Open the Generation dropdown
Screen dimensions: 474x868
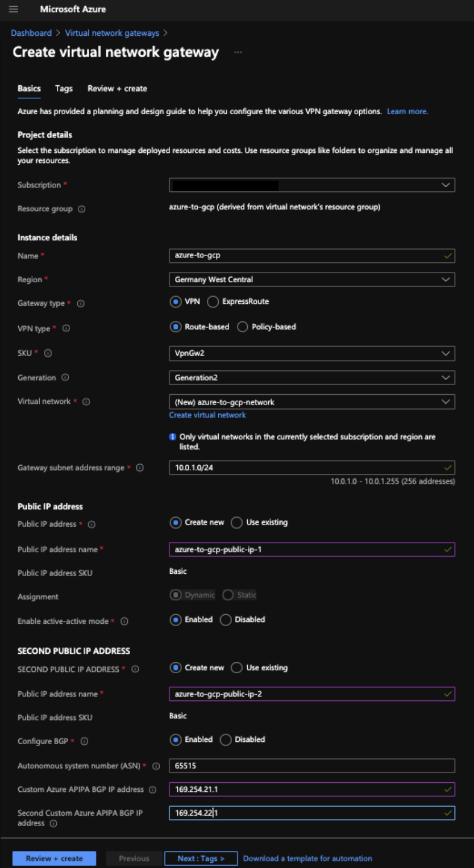pyautogui.click(x=311, y=378)
